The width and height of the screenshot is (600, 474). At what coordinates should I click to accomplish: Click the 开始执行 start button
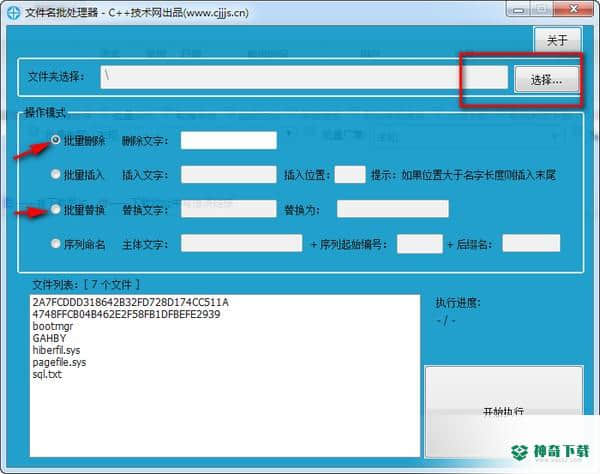pos(504,411)
